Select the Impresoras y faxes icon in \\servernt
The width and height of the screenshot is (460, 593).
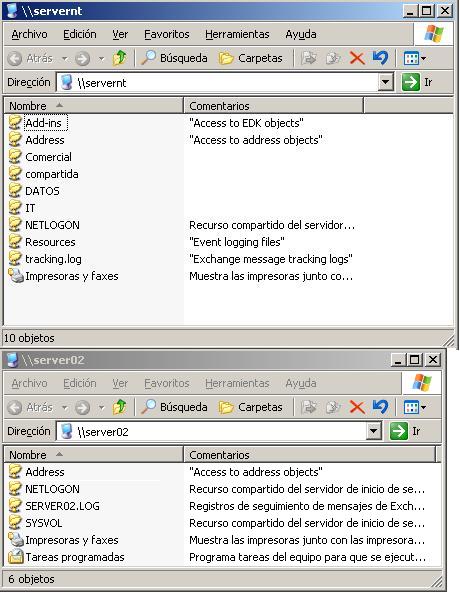click(16, 276)
